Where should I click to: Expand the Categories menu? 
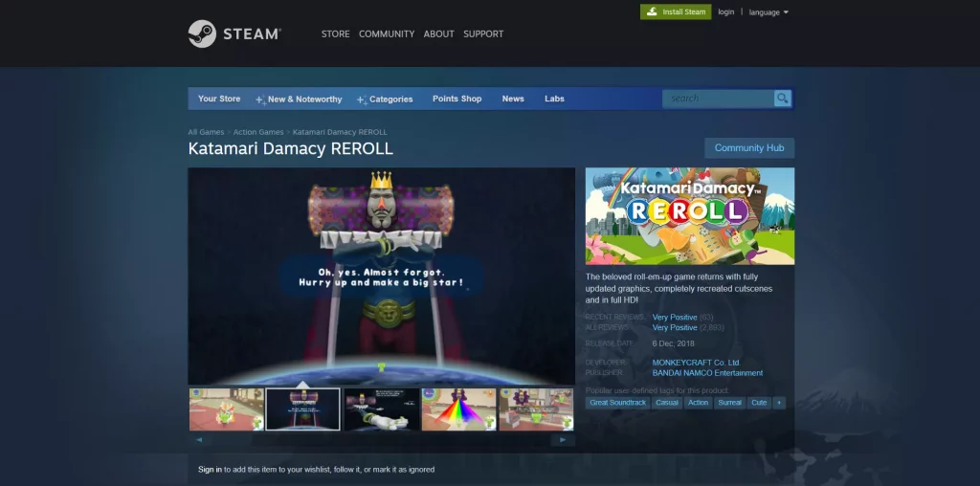385,99
